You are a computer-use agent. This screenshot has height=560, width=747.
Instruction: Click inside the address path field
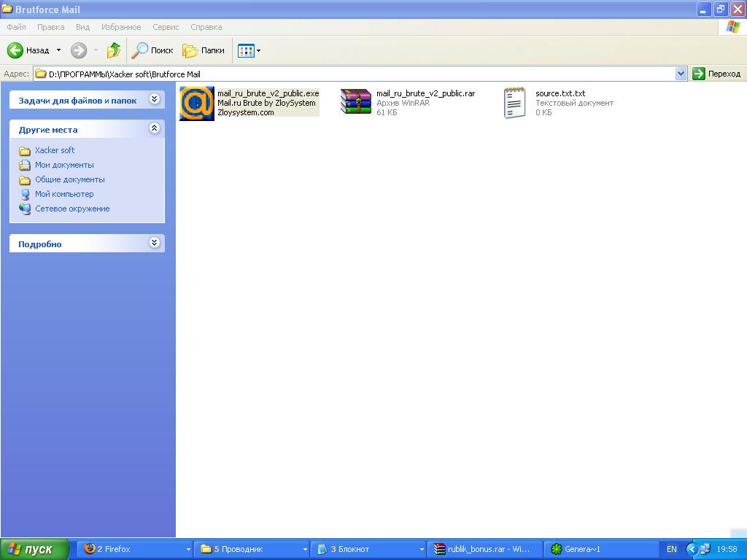click(365, 74)
